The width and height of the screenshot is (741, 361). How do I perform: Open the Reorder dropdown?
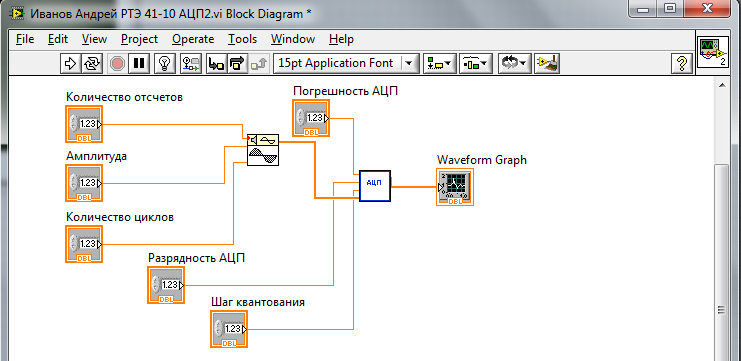coord(515,63)
